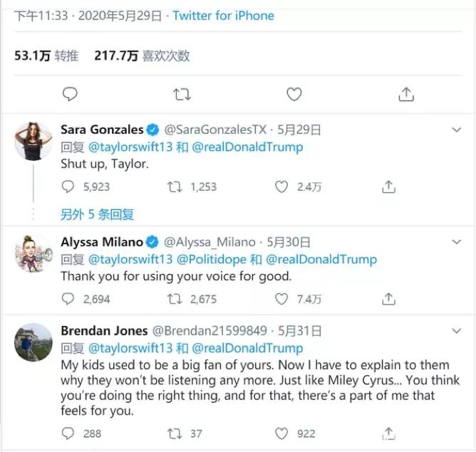Open Alyssa Milano's profile picture

click(33, 253)
